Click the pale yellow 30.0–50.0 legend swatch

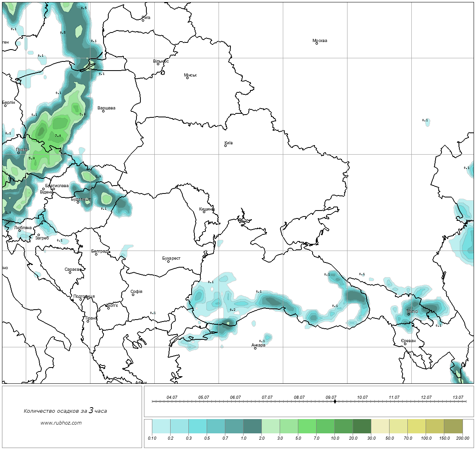click(x=380, y=427)
